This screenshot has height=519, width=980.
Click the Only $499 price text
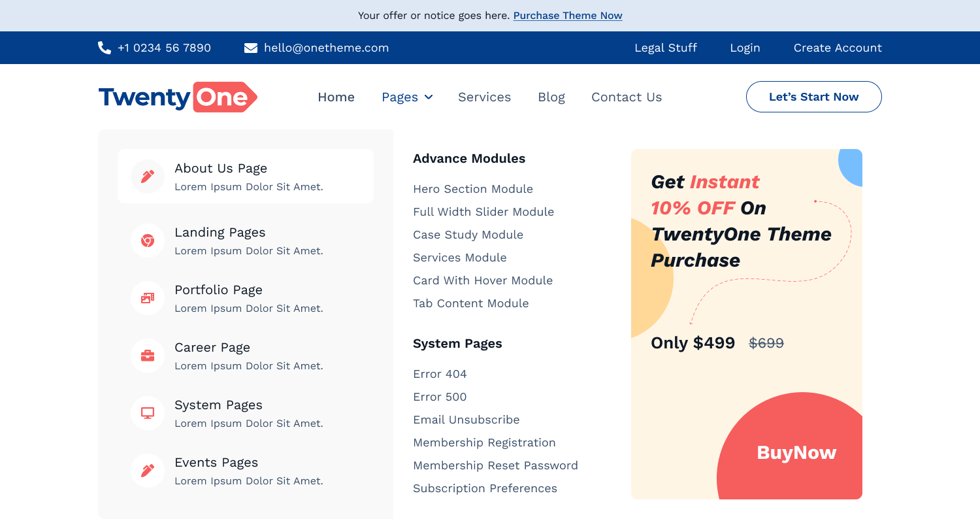pyautogui.click(x=693, y=343)
